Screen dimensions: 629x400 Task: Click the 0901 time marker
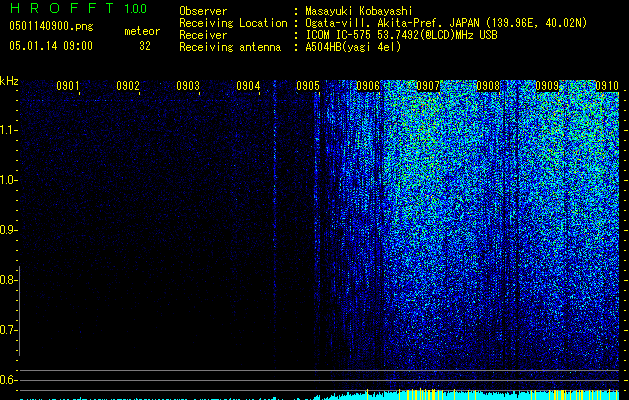pyautogui.click(x=67, y=86)
